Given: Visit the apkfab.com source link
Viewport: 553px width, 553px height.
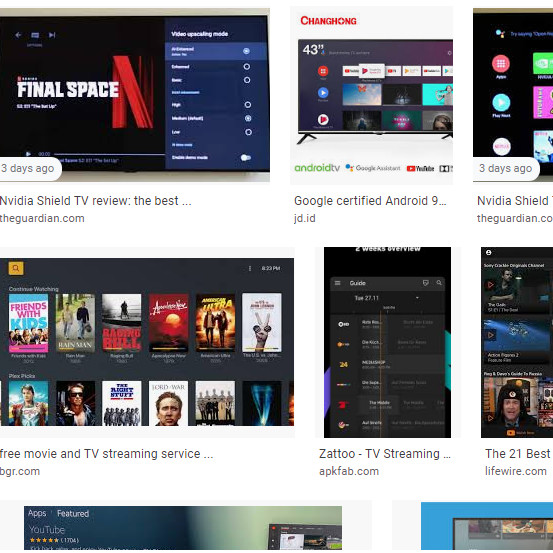Looking at the screenshot, I should 349,471.
